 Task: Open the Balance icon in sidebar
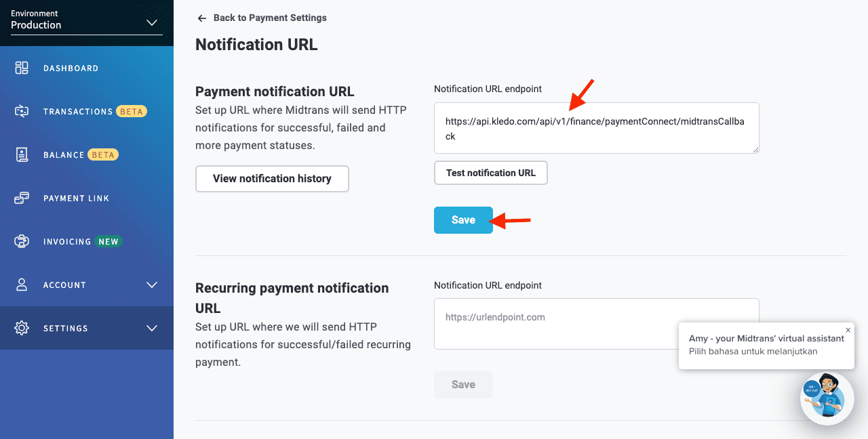coord(22,154)
